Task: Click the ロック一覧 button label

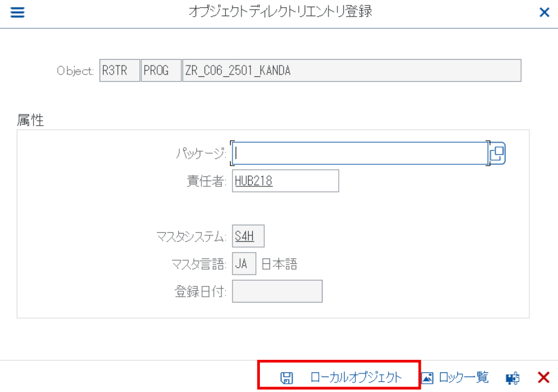Action: pos(464,377)
